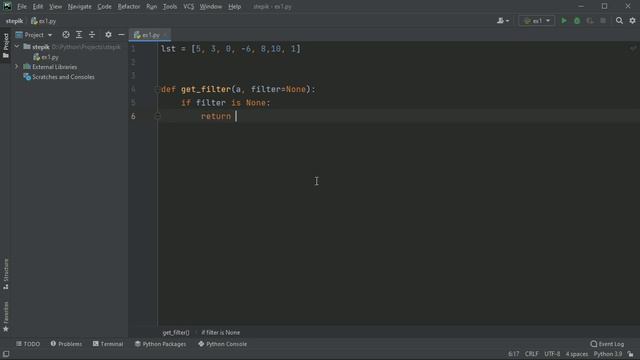
Task: Start debugging with the green bug icon
Action: tap(577, 20)
